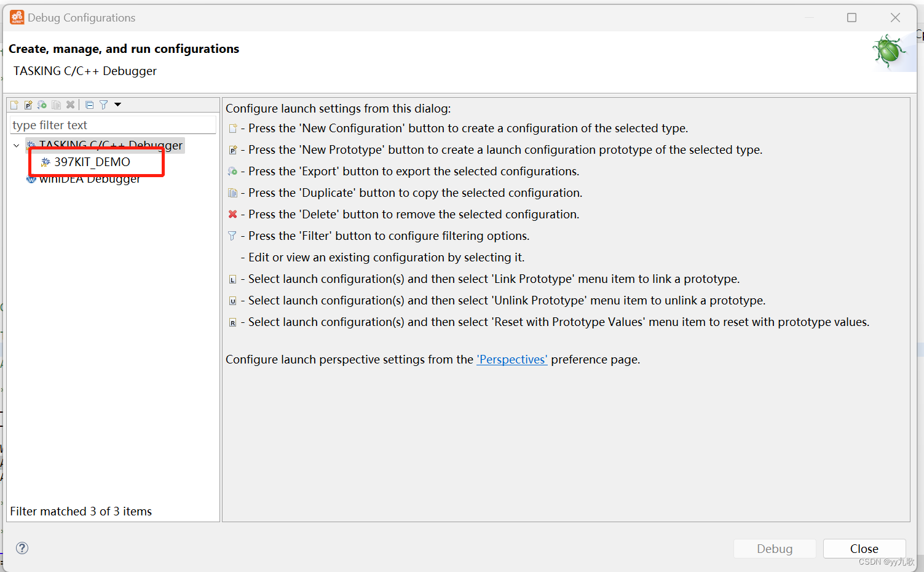The height and width of the screenshot is (572, 924).
Task: Select the winIDEA Debugger tree item
Action: tap(90, 180)
